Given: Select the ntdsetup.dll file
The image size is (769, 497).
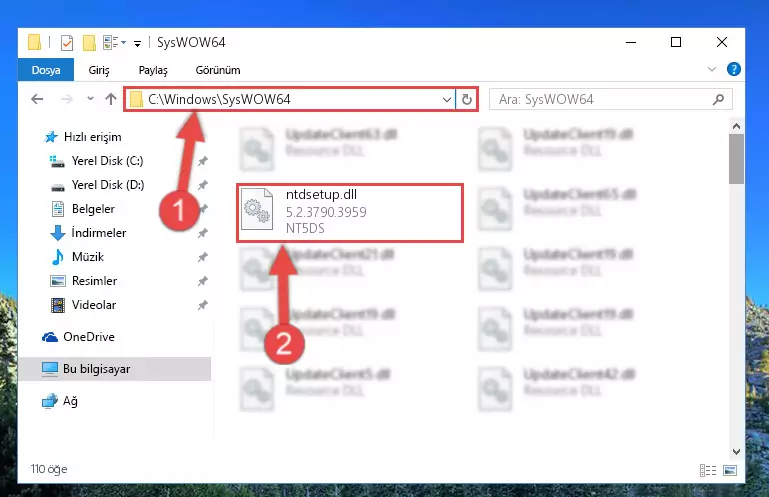Looking at the screenshot, I should (x=350, y=212).
